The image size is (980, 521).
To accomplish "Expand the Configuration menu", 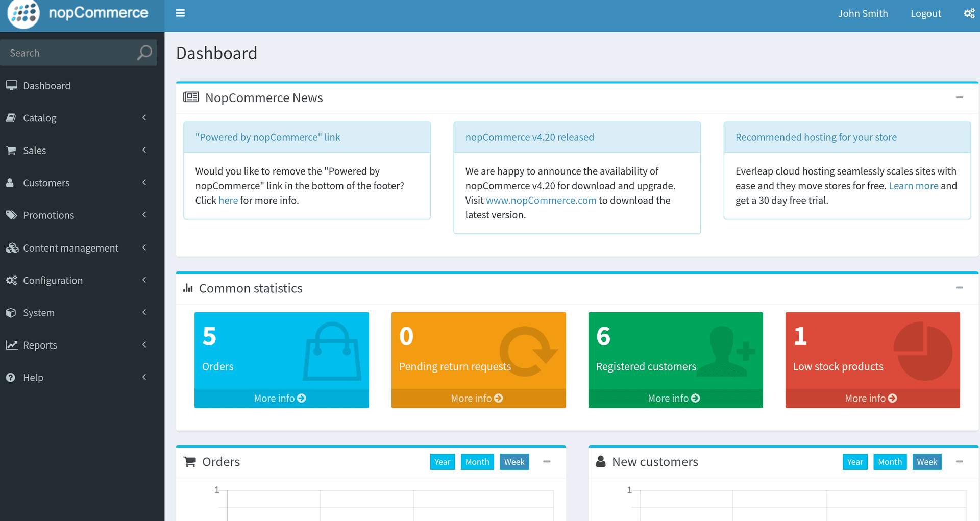I will point(144,280).
